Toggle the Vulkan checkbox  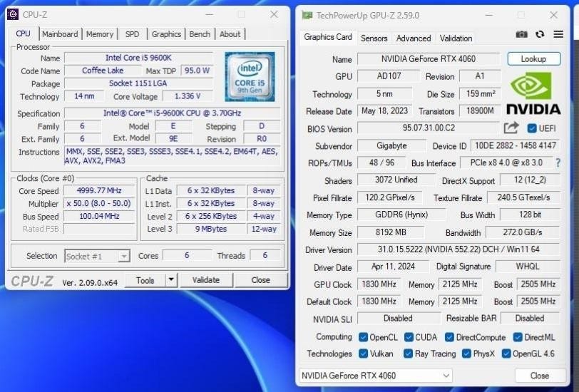(x=364, y=354)
